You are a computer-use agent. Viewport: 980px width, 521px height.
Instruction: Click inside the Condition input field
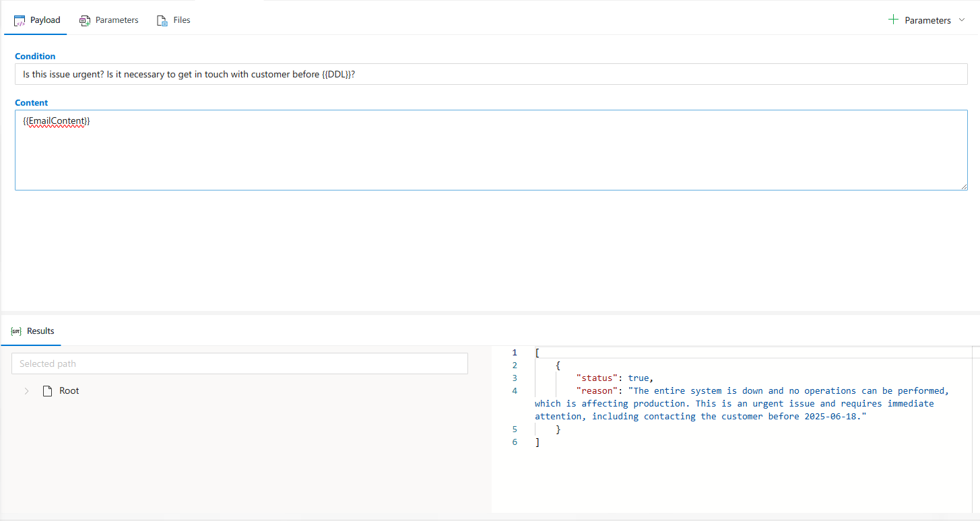[491, 74]
